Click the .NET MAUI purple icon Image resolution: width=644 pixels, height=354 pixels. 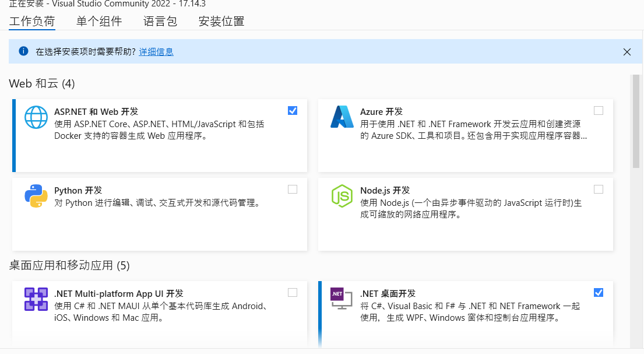pos(36,299)
